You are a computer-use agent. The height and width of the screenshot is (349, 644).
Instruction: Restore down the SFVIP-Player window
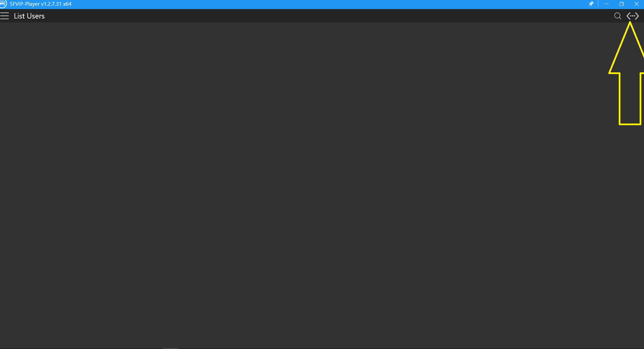(621, 4)
